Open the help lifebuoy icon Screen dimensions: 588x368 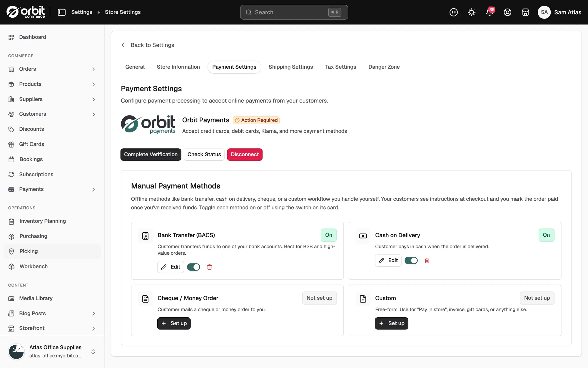(x=507, y=12)
